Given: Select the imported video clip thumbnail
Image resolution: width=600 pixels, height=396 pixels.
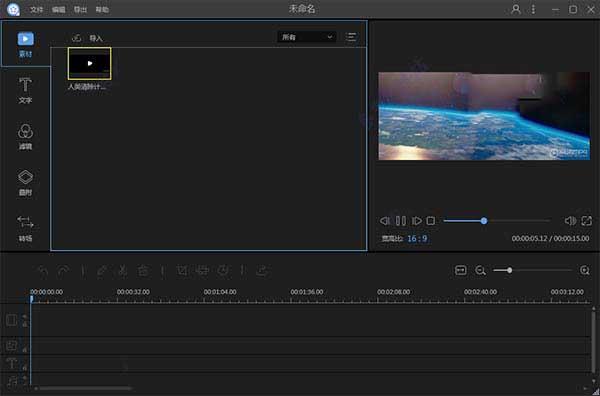Looking at the screenshot, I should pyautogui.click(x=90, y=64).
